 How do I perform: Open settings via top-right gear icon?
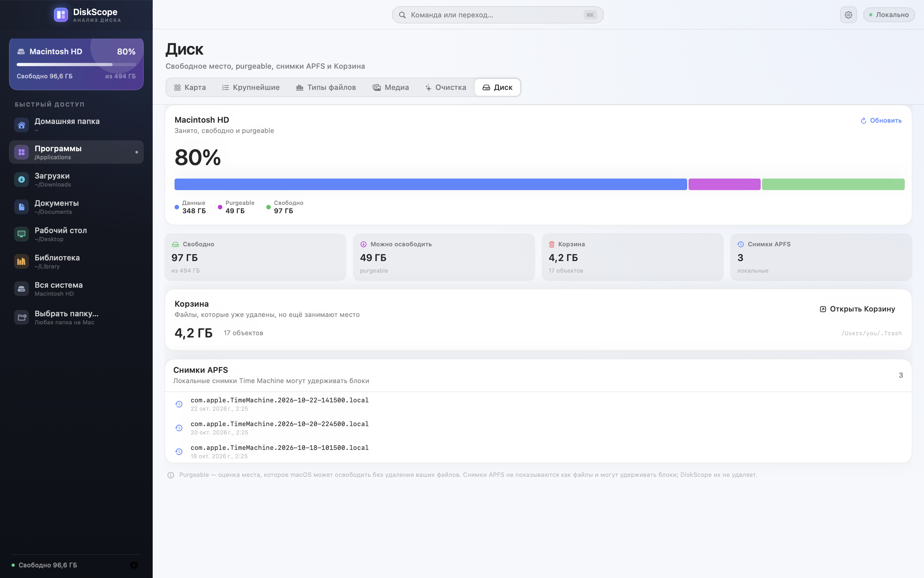(848, 15)
